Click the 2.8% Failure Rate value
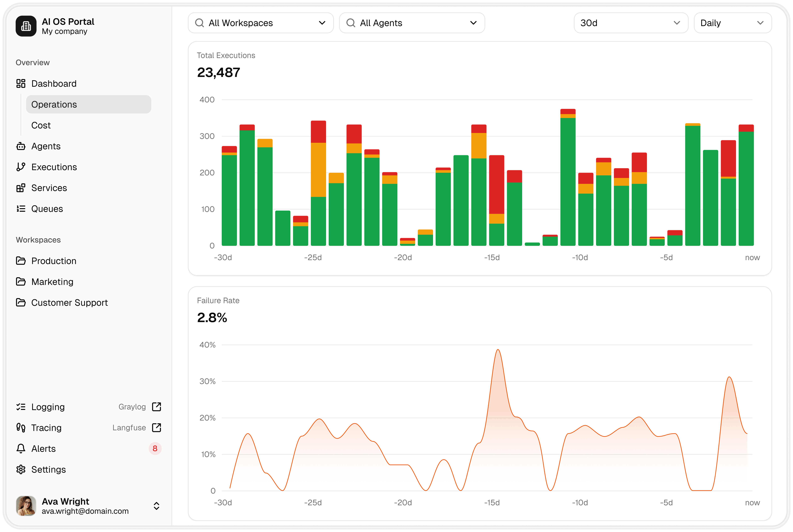The width and height of the screenshot is (793, 532). click(212, 318)
